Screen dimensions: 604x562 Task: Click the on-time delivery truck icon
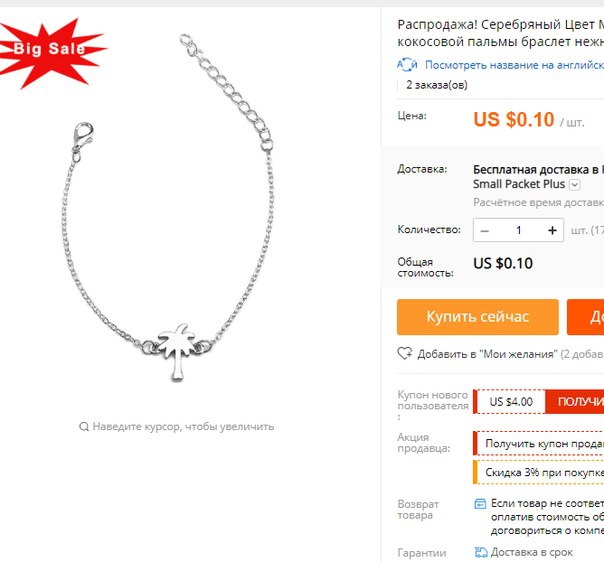[x=481, y=552]
